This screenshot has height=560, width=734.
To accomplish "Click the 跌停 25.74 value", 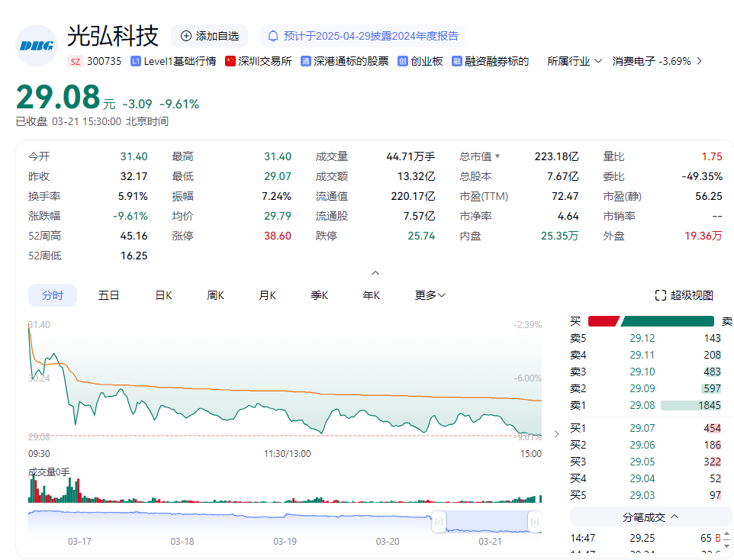I will 421,236.
